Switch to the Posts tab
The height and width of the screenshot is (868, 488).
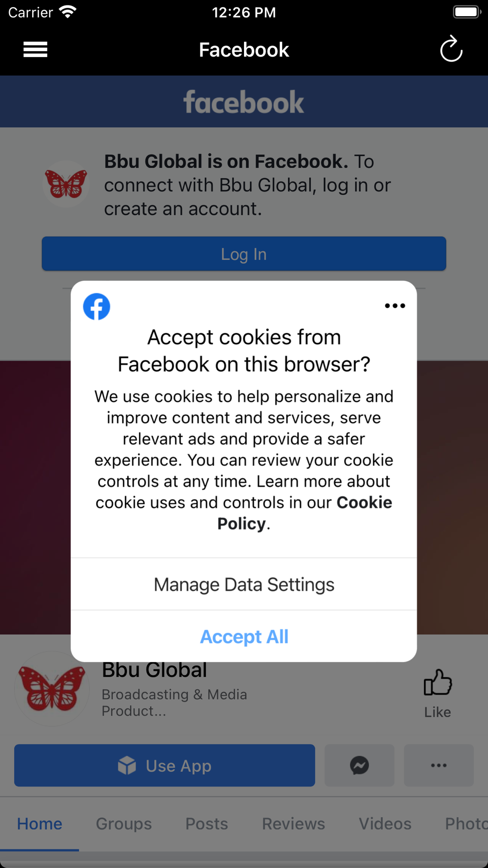[206, 824]
